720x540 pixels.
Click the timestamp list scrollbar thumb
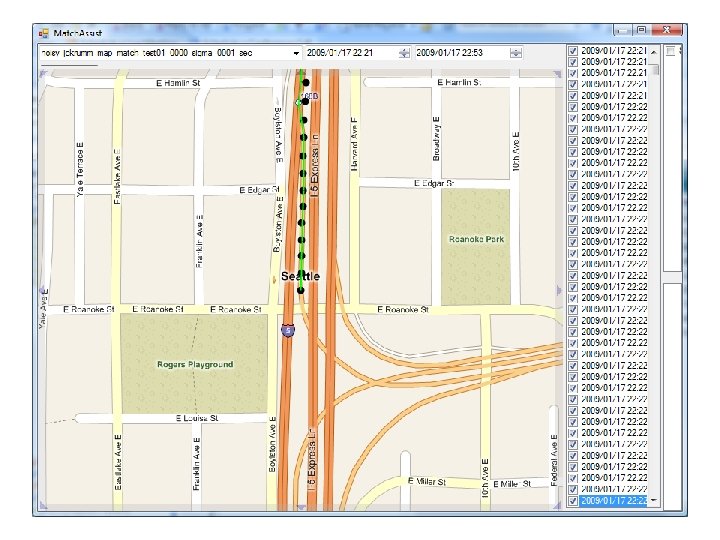point(656,69)
